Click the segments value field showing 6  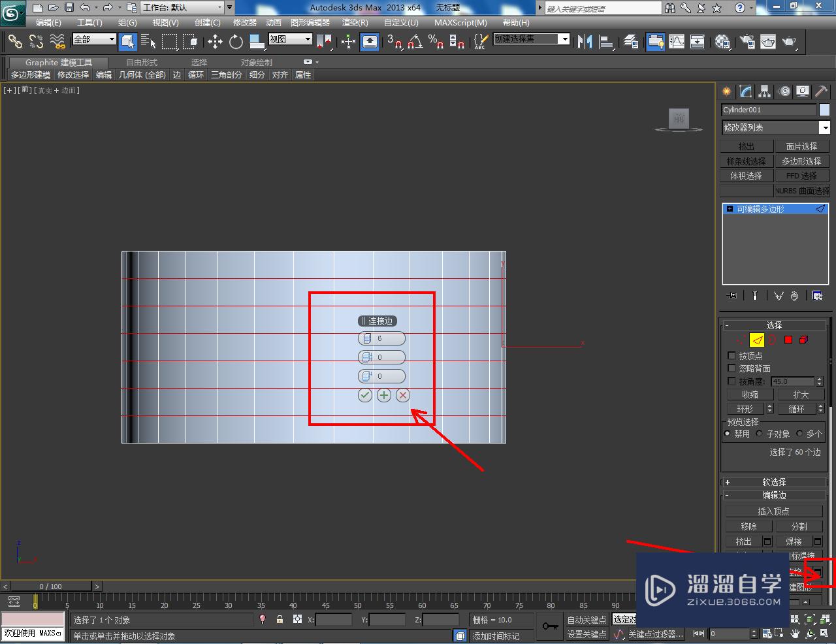[x=381, y=338]
